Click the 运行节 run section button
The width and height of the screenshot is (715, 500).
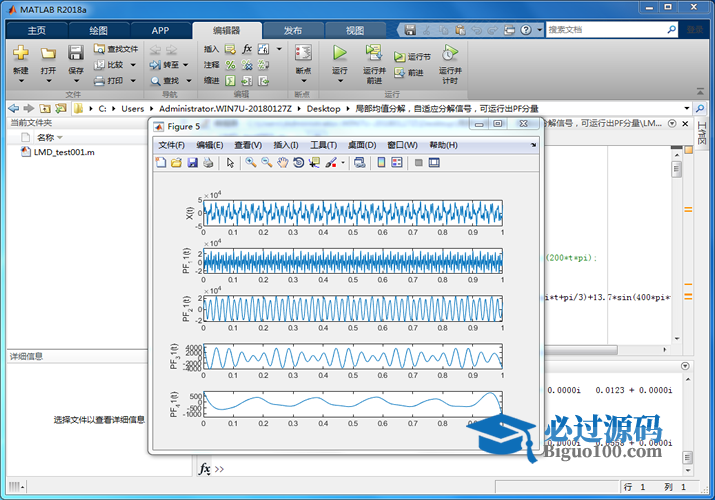(412, 57)
